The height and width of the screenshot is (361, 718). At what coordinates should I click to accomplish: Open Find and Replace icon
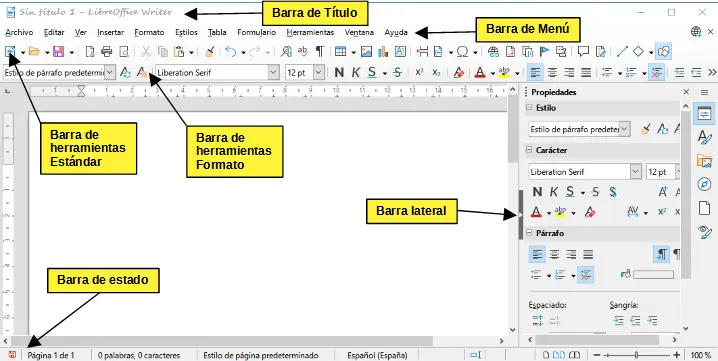pos(286,51)
